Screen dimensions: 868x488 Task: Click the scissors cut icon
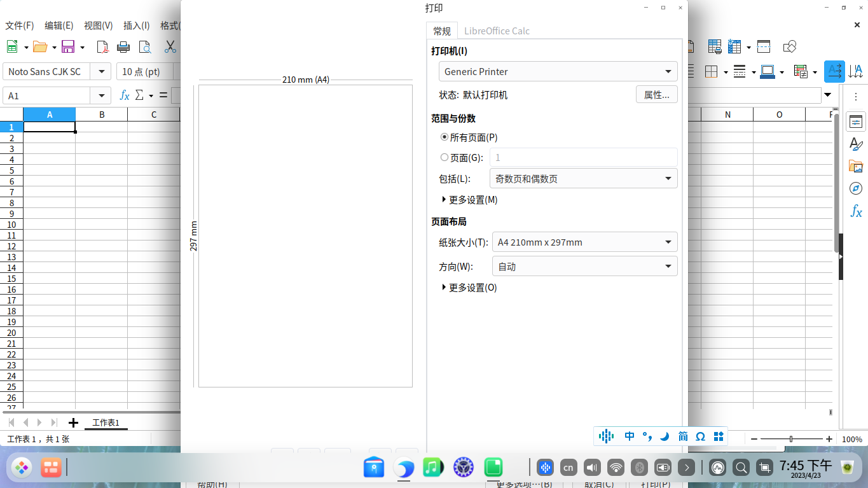(x=170, y=46)
